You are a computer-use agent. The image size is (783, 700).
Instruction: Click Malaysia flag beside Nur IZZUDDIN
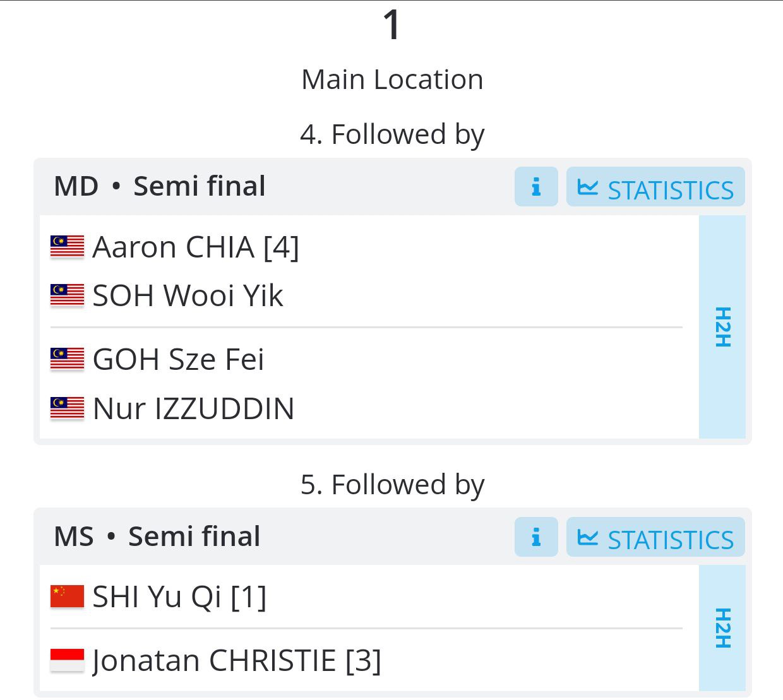(67, 408)
